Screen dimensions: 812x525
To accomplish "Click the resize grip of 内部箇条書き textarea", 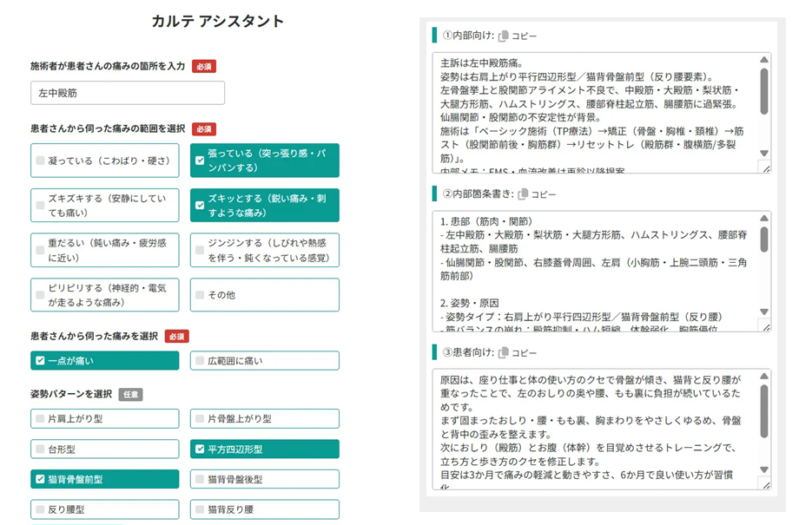I will coord(766,327).
